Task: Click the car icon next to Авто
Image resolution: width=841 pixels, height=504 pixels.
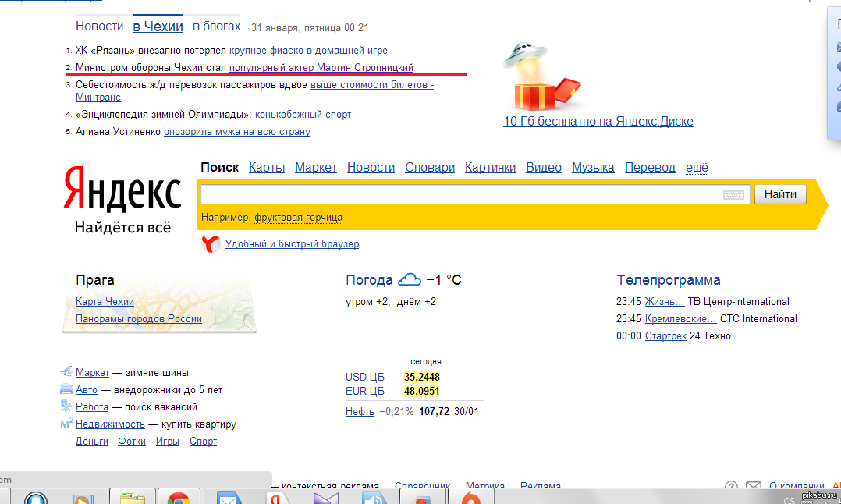Action: 67,389
